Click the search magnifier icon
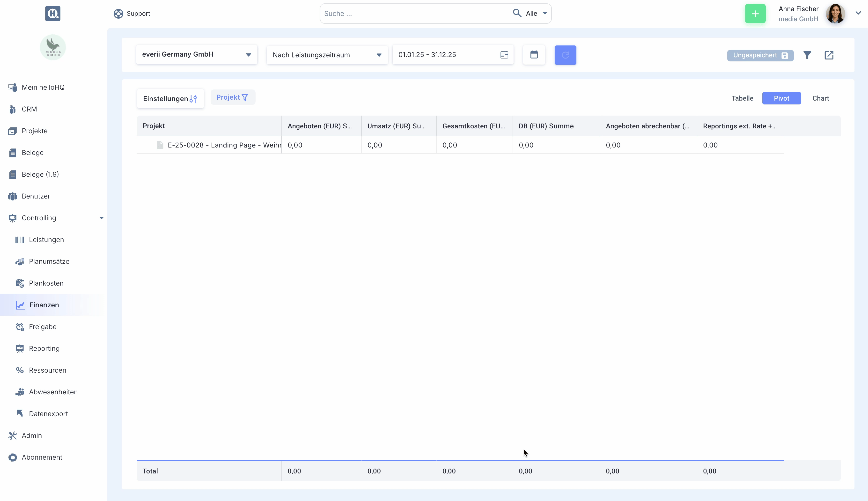The width and height of the screenshot is (868, 501). (x=517, y=13)
